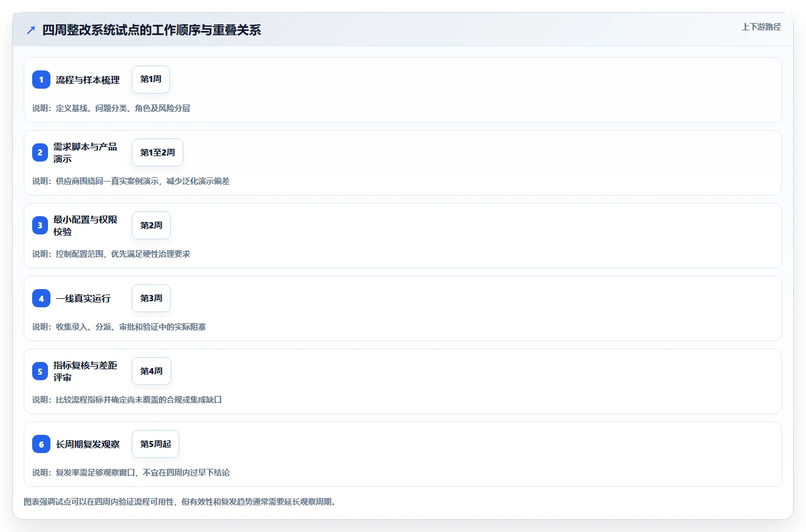Select step title 流程与样本梳理
The image size is (806, 532).
[87, 80]
